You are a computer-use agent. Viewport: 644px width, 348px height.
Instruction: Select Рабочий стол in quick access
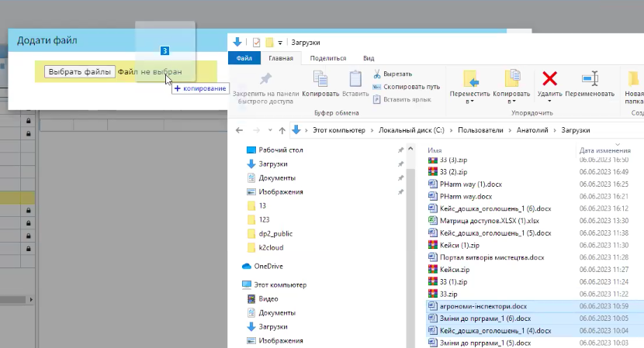(x=281, y=150)
